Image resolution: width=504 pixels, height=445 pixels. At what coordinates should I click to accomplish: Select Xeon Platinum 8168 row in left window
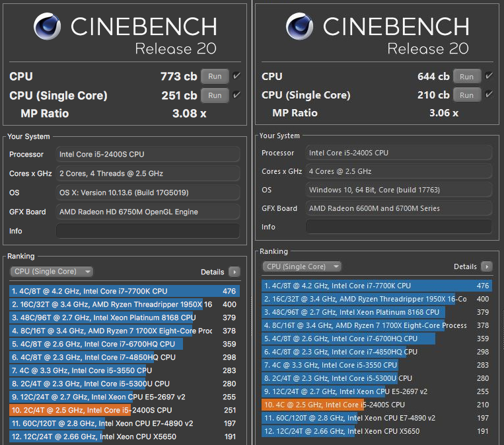pyautogui.click(x=124, y=317)
